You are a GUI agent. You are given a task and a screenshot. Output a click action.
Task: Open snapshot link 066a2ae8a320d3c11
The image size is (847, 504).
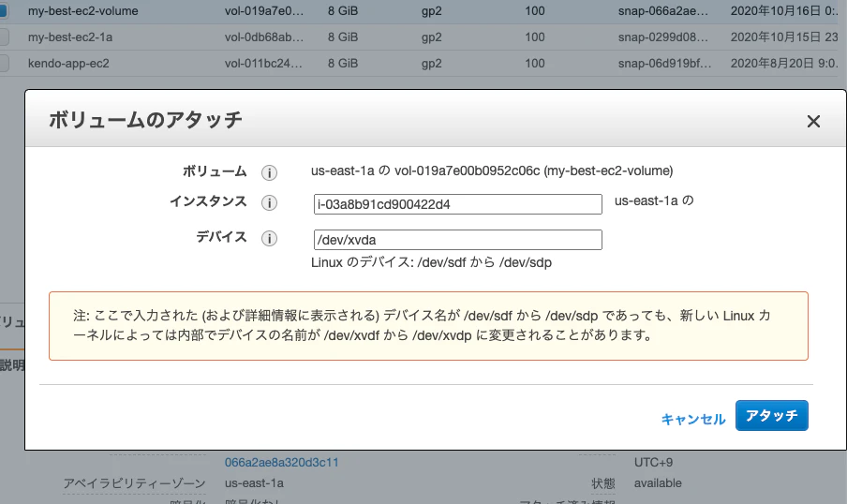coord(281,463)
